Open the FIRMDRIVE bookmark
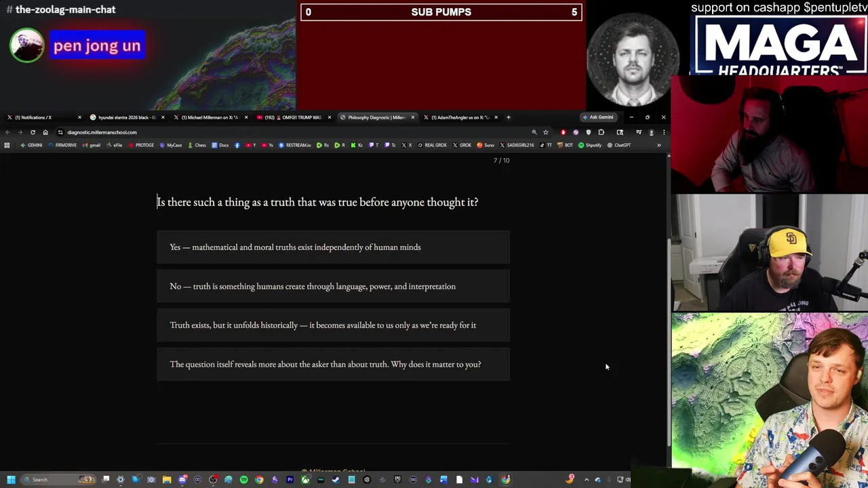The image size is (868, 488). [62, 145]
